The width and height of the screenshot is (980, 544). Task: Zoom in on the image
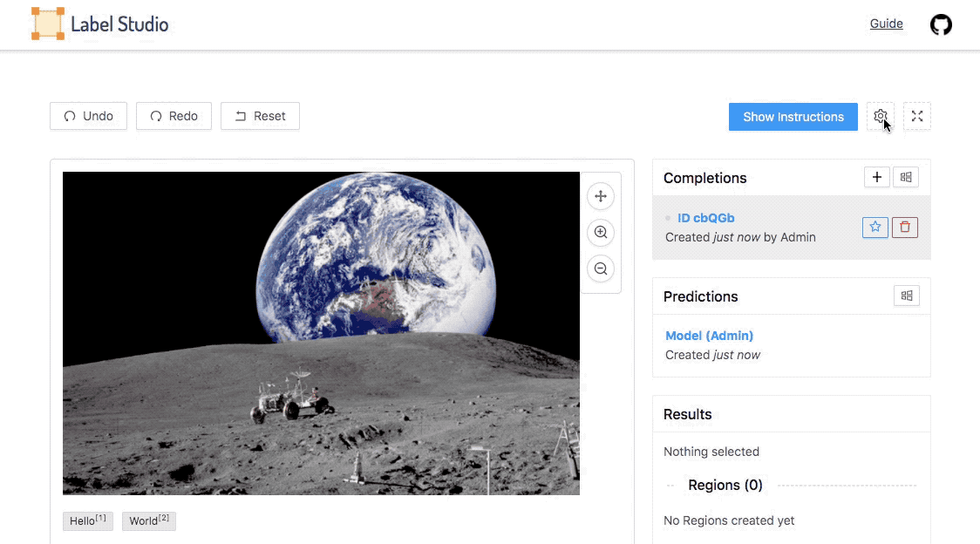click(600, 233)
